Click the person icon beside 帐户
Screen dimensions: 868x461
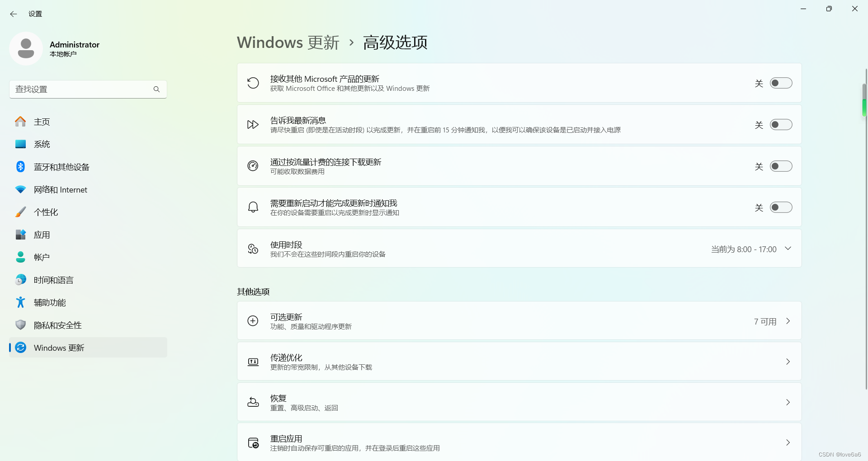20,257
